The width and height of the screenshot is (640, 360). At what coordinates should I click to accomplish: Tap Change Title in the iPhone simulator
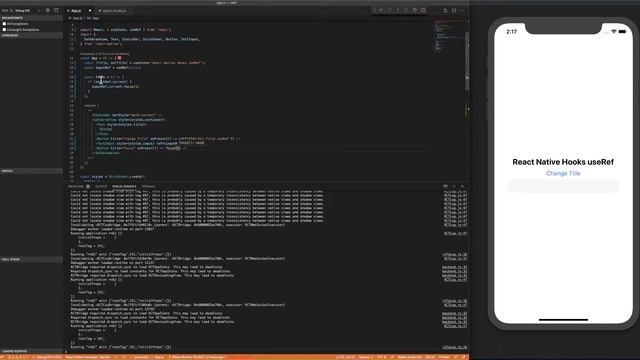pyautogui.click(x=563, y=173)
